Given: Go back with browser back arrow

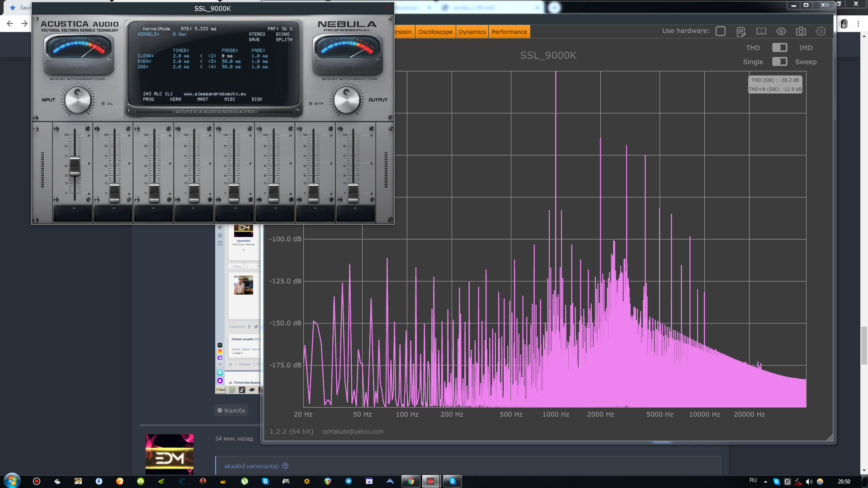Looking at the screenshot, I should (10, 23).
